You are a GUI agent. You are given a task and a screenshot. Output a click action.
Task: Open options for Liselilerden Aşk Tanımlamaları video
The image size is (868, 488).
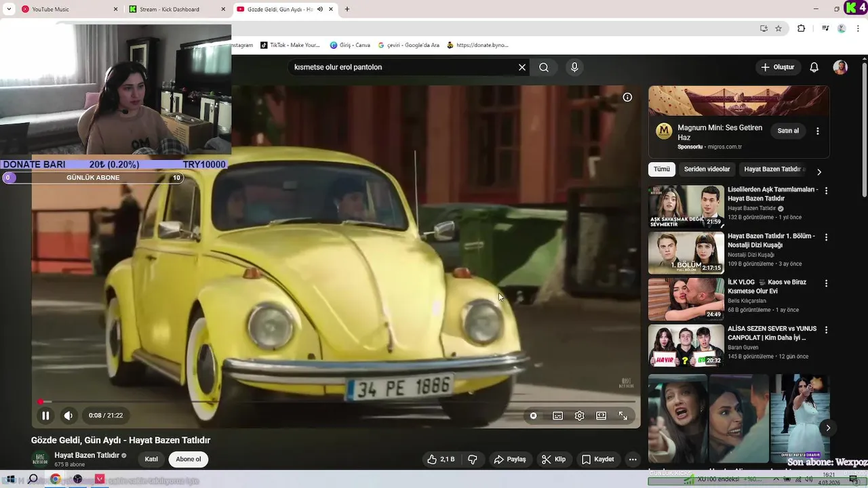(x=826, y=191)
